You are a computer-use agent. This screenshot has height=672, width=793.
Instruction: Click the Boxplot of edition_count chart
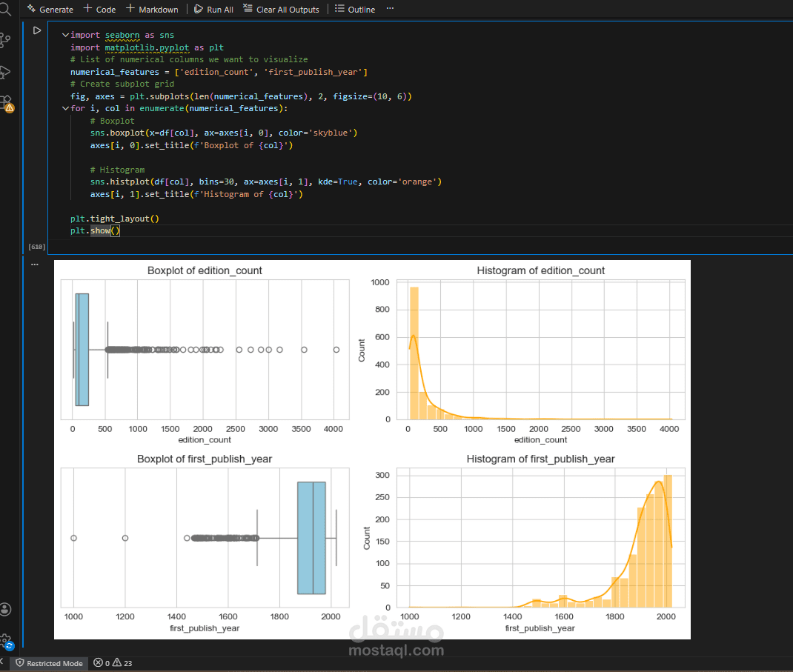click(205, 350)
